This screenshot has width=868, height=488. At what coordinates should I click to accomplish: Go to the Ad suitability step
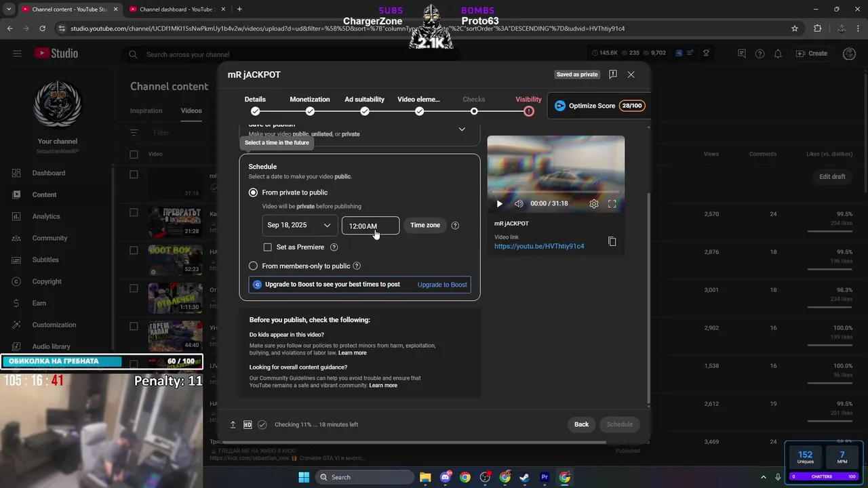click(364, 104)
